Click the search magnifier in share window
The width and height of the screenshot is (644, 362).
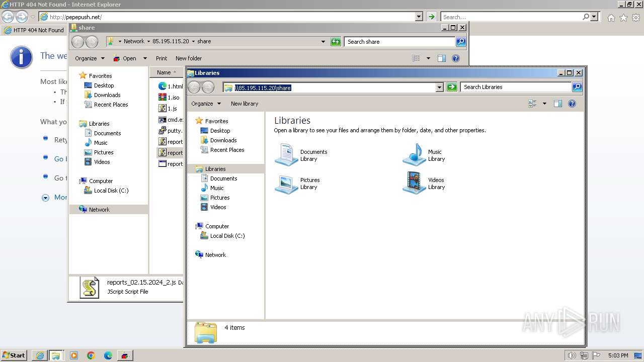[460, 42]
